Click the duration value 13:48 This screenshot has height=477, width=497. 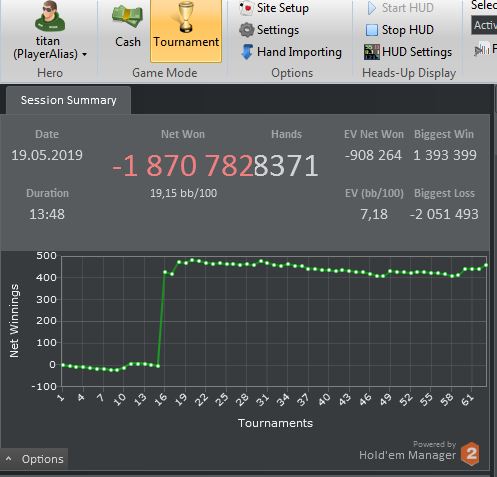click(x=47, y=214)
